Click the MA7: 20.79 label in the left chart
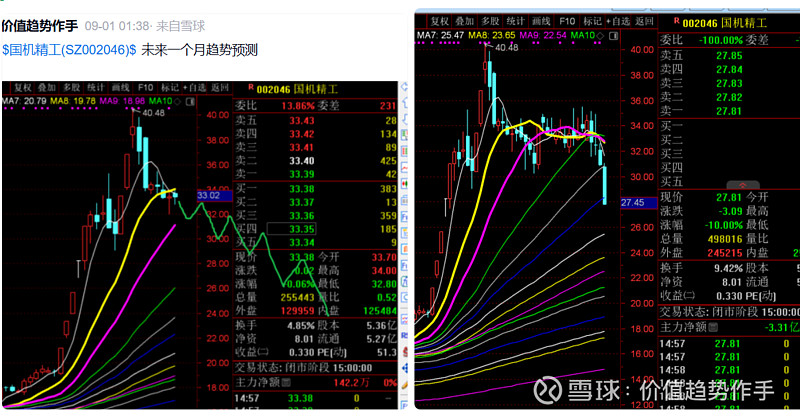Viewport: 800px width, 417px height. [x=24, y=101]
